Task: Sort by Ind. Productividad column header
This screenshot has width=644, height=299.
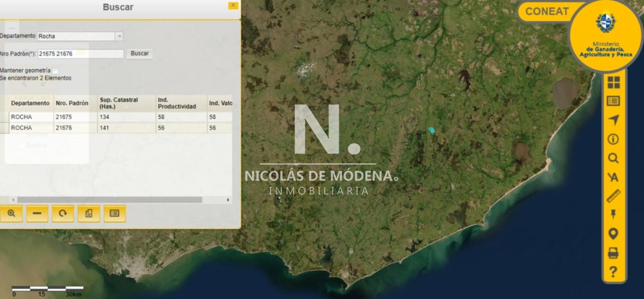Action: 181,103
